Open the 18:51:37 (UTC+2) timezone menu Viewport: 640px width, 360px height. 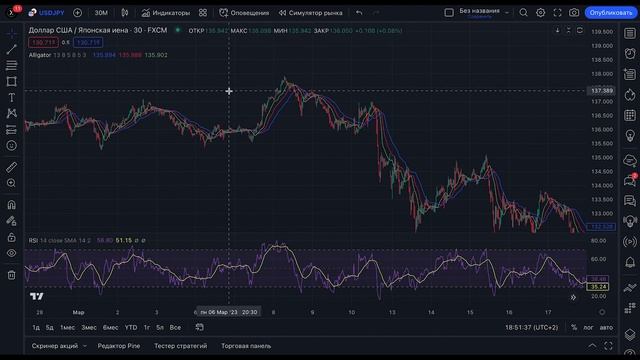(531, 327)
